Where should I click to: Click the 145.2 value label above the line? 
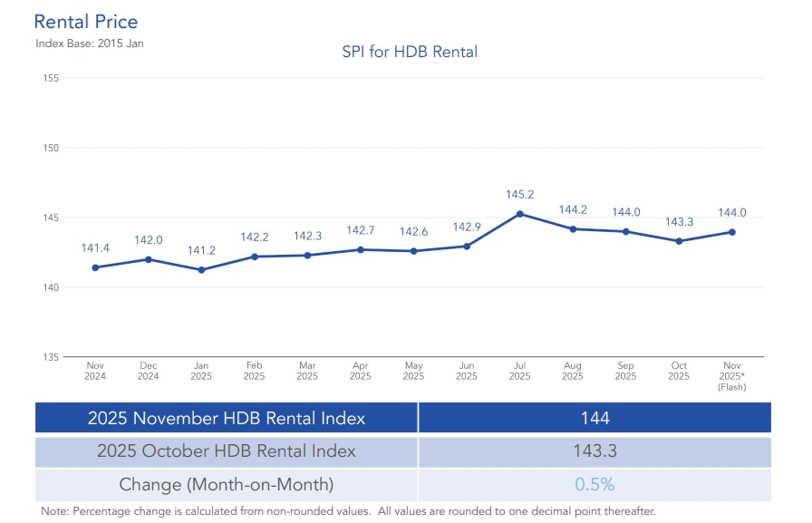click(519, 195)
